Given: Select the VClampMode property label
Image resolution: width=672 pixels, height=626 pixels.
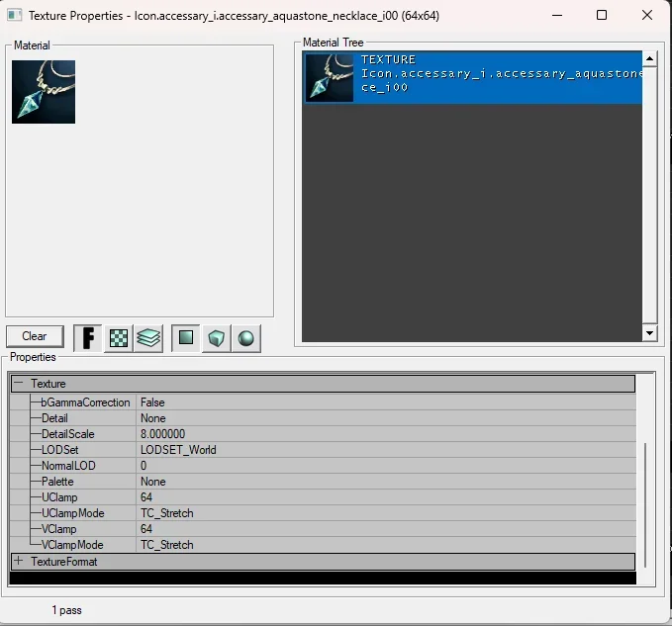Looking at the screenshot, I should pyautogui.click(x=72, y=545).
